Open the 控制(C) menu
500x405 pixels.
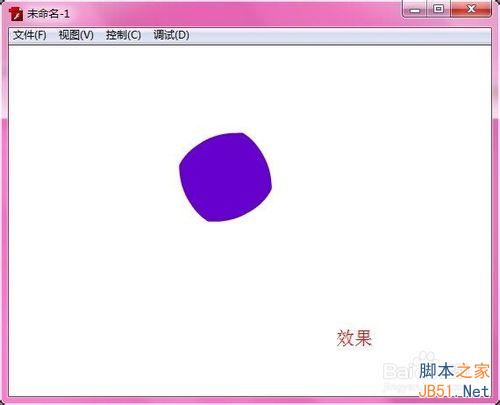[123, 35]
